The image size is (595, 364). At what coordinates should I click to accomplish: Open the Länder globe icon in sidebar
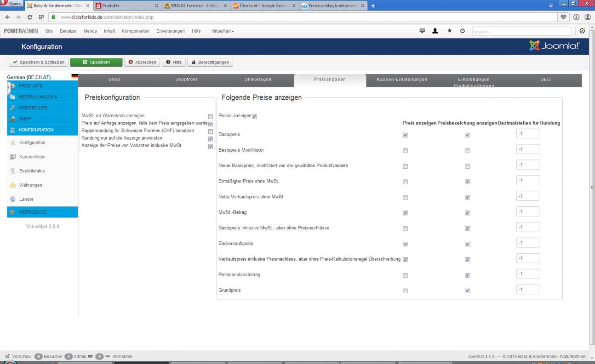click(x=13, y=199)
